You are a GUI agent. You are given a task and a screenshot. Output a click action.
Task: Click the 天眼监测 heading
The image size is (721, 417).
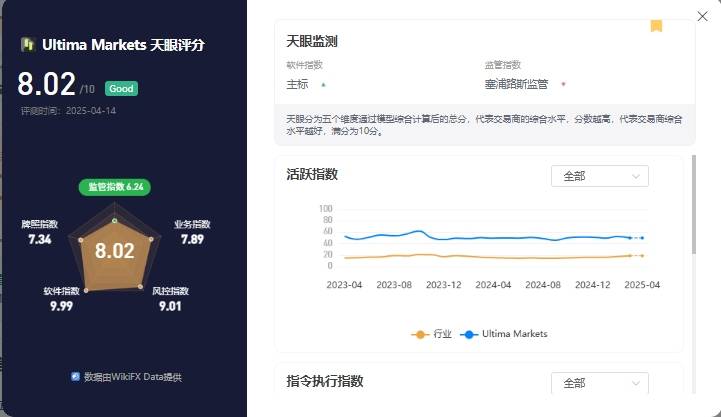pos(312,41)
